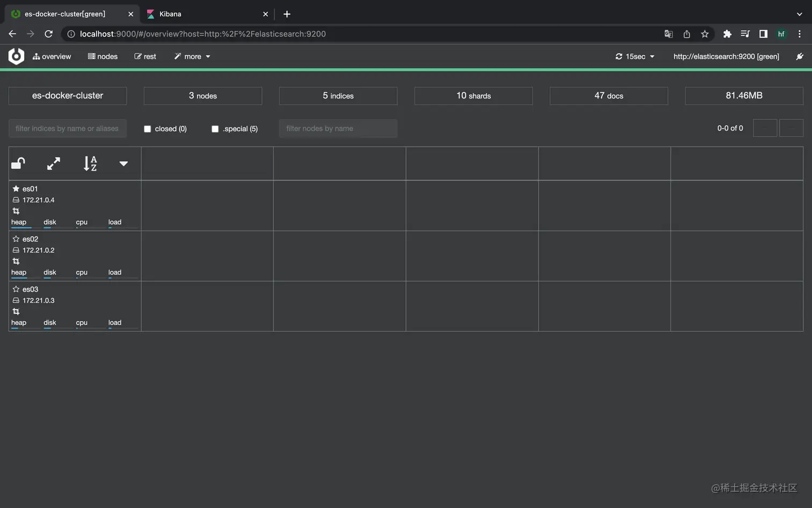812x508 pixels.
Task: Expand the more dropdown menu
Action: click(192, 56)
